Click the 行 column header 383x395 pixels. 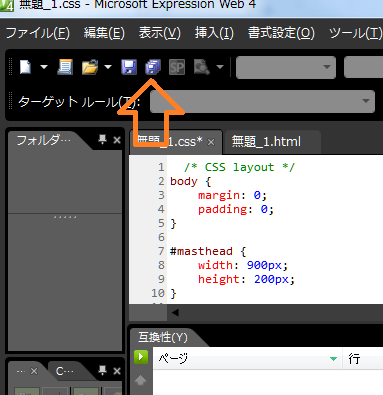point(363,358)
